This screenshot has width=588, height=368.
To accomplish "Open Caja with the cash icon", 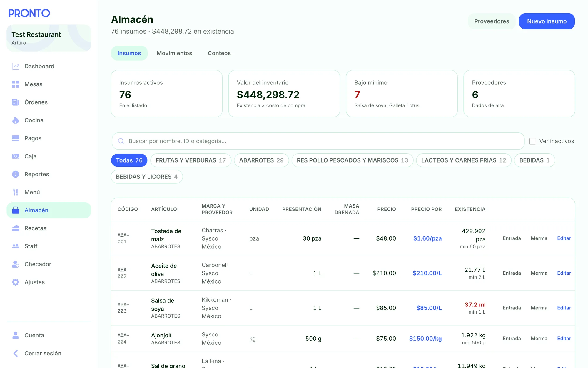I will pyautogui.click(x=16, y=156).
